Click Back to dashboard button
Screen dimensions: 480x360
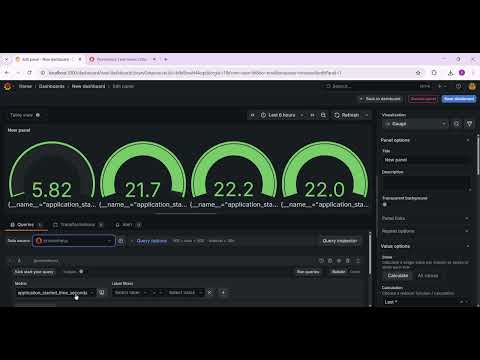click(x=380, y=99)
